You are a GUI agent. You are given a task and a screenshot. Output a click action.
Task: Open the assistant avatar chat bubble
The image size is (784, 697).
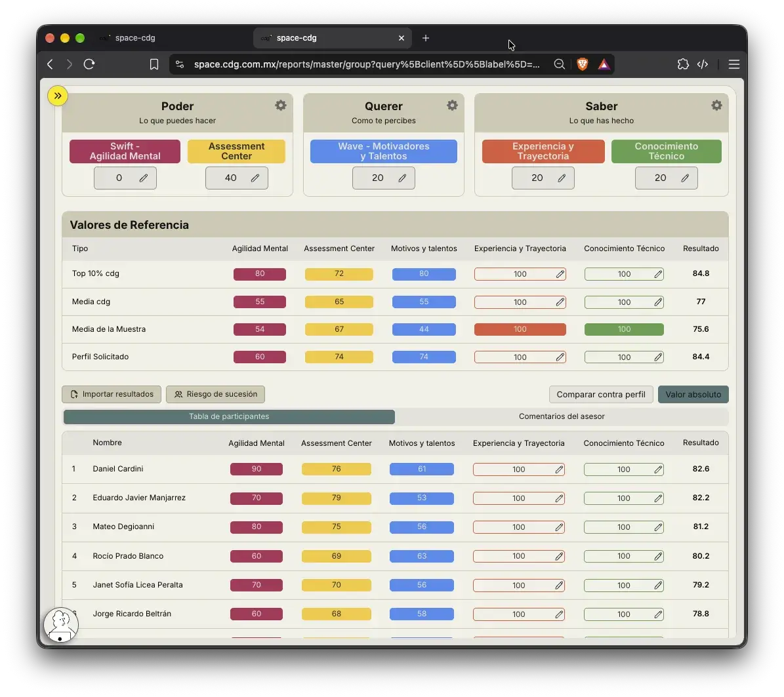(61, 625)
